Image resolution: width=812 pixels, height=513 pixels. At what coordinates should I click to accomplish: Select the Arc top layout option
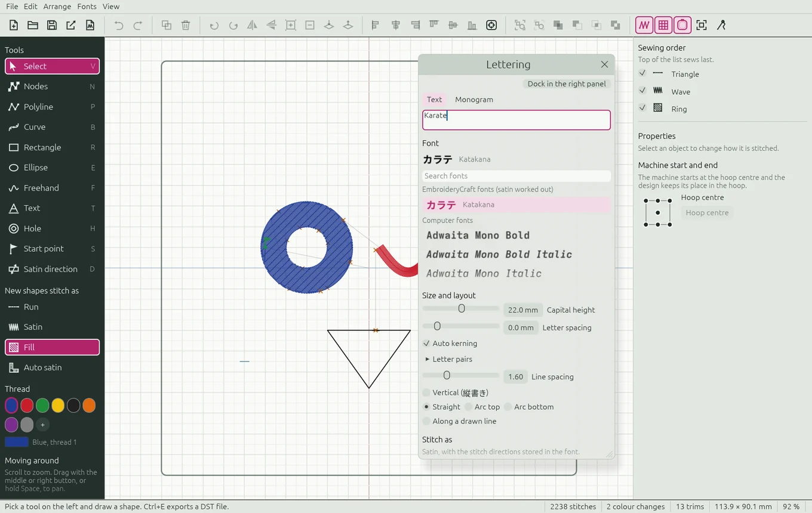pos(469,407)
